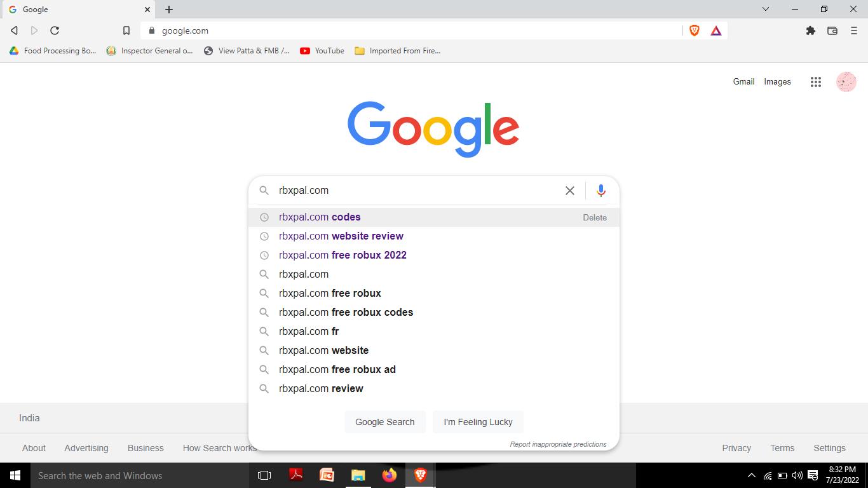Screen dimensions: 868x488
Task: Select suggestion rbxpal.com website
Action: point(434,351)
